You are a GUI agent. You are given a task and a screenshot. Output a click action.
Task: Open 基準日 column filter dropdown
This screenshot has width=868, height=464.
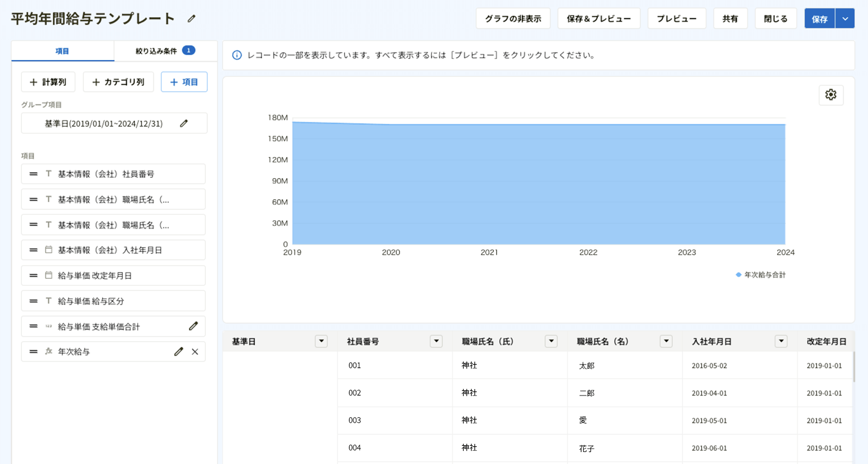tap(322, 341)
